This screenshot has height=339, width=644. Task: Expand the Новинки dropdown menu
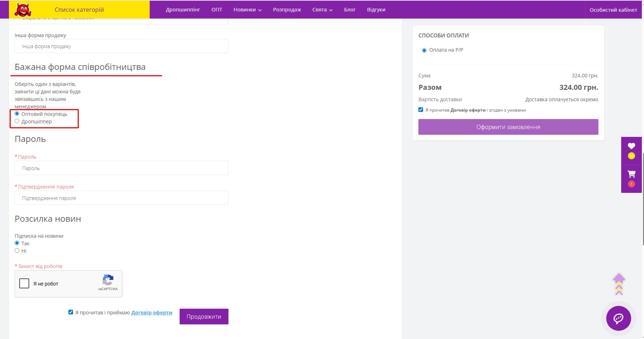pyautogui.click(x=247, y=10)
